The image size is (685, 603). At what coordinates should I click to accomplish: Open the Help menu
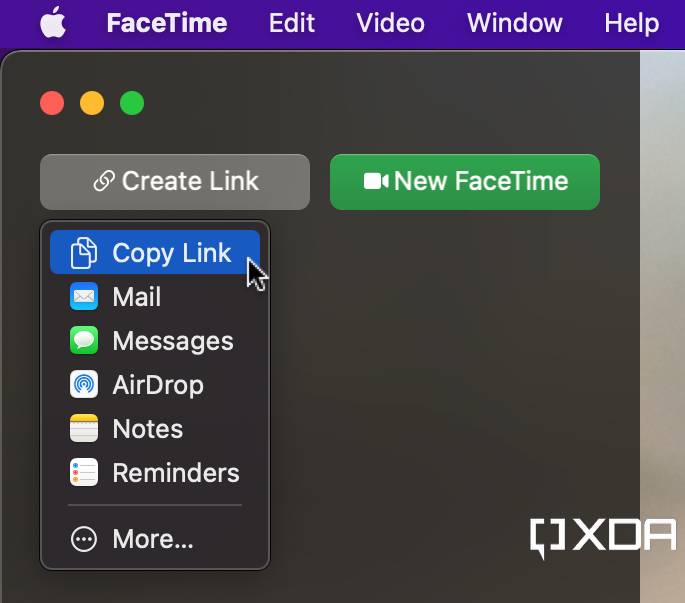point(631,23)
